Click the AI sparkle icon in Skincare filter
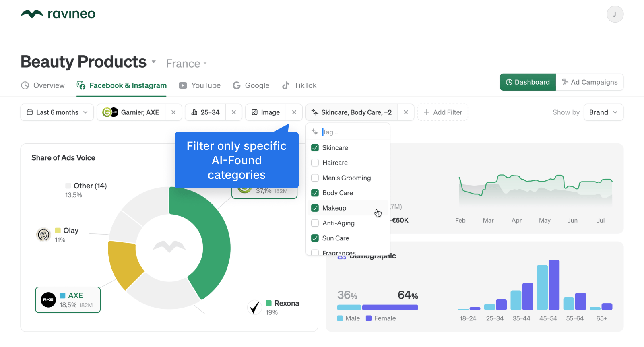 315,112
